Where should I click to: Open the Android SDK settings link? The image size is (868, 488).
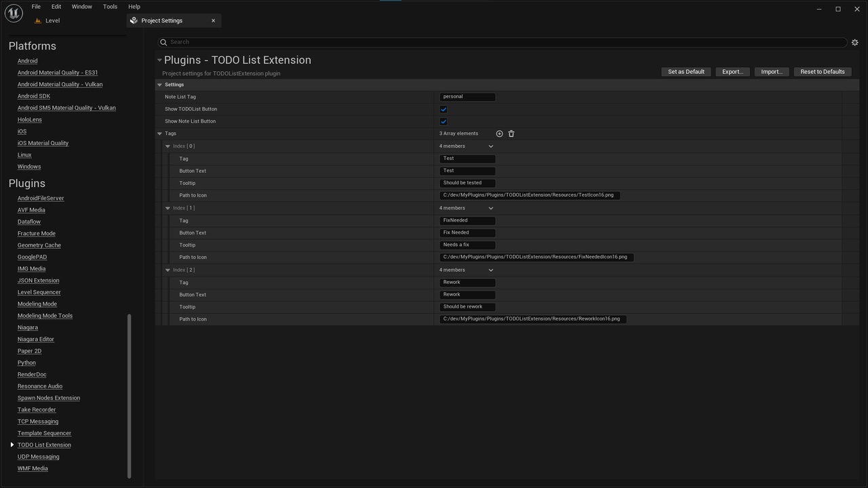tap(34, 96)
